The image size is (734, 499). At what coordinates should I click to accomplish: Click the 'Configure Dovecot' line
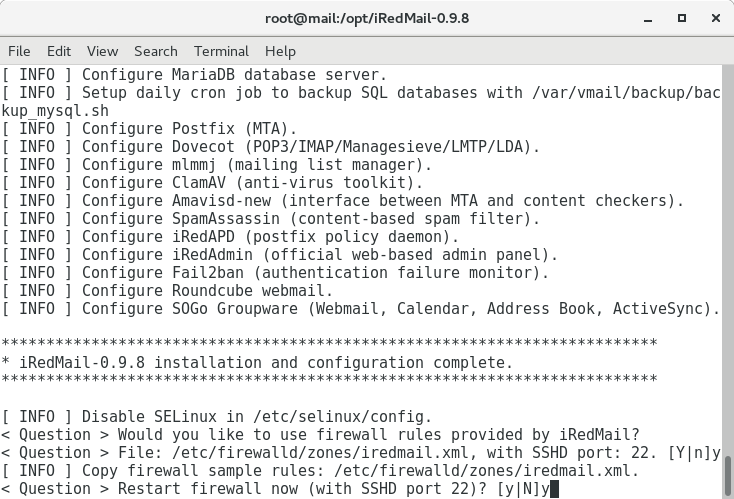click(271, 147)
